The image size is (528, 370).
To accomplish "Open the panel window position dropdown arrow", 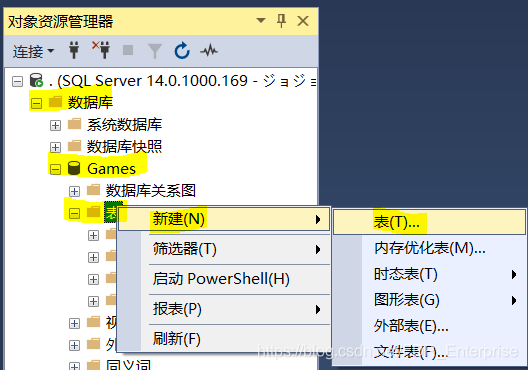I will (261, 21).
